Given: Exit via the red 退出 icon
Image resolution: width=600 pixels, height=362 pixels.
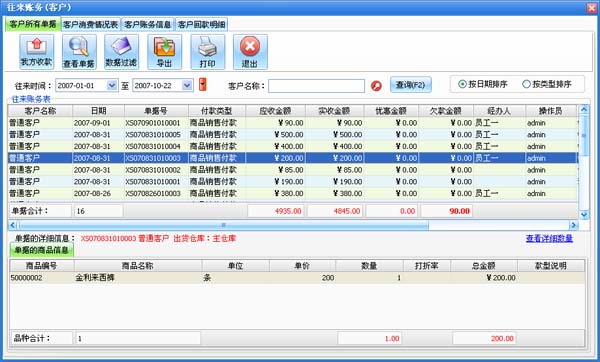Looking at the screenshot, I should click(x=250, y=52).
